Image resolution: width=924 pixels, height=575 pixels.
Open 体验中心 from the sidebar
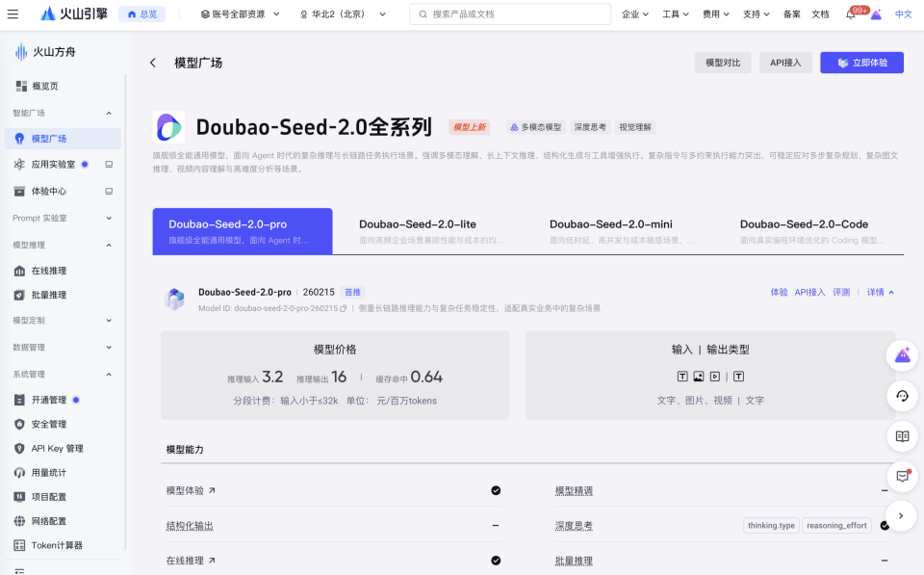point(22,192)
